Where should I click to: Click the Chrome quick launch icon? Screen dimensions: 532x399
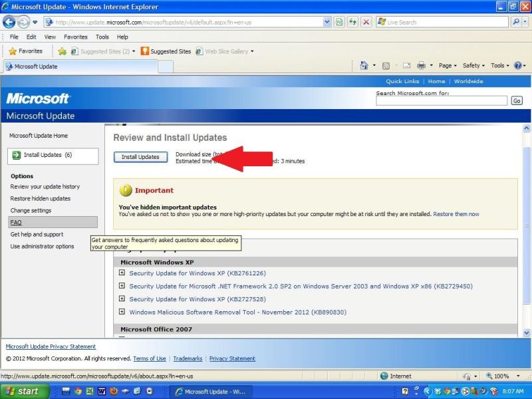point(78,391)
